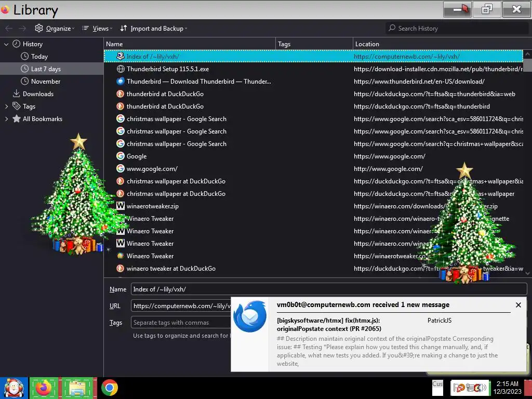Click the Tags label icon in sidebar
Viewport: 532px width, 399px height.
tap(16, 106)
